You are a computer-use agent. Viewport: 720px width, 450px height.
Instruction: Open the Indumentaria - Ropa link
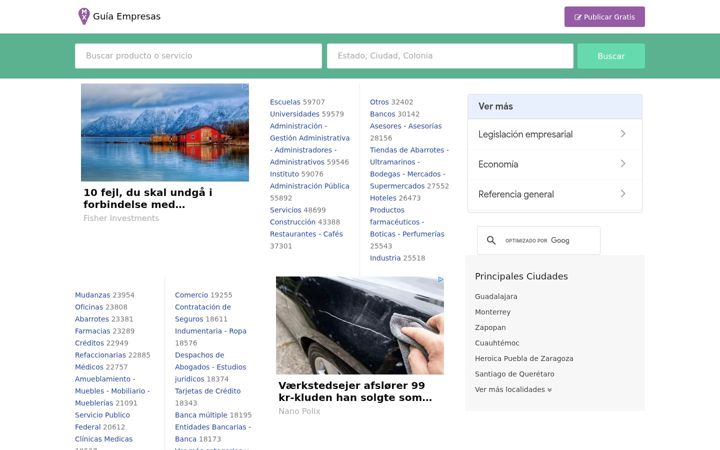click(210, 331)
